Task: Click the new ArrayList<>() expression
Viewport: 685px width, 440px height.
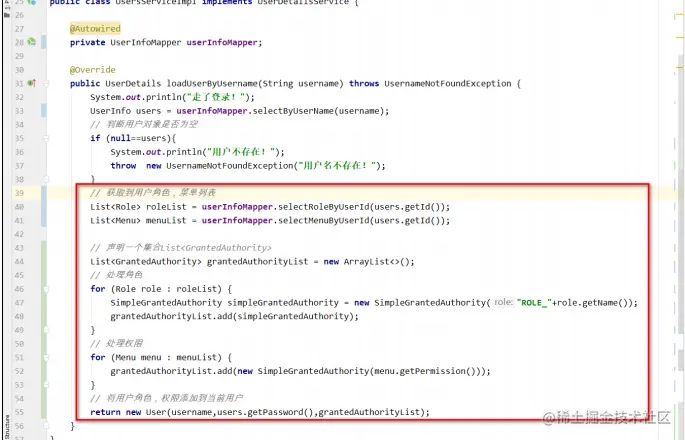Action: pyautogui.click(x=369, y=261)
